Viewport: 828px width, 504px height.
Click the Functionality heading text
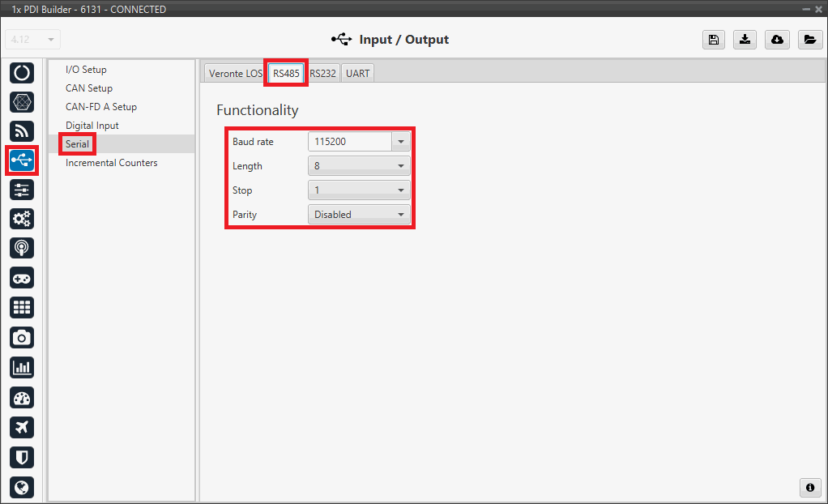coord(257,110)
